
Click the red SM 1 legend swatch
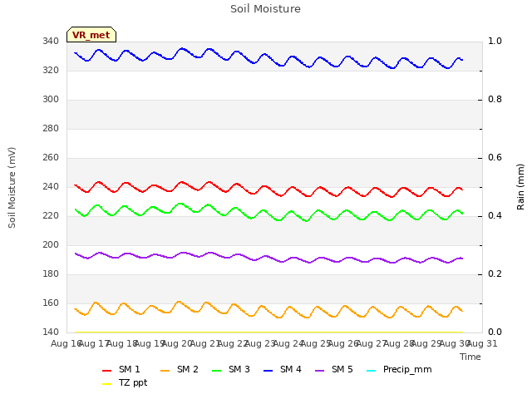coord(107,371)
